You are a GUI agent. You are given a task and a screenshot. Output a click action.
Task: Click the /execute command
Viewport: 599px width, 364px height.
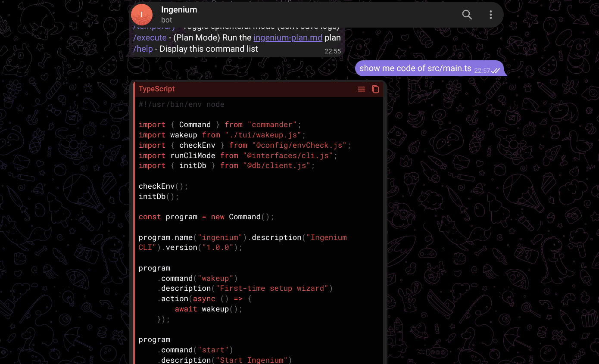tap(150, 37)
